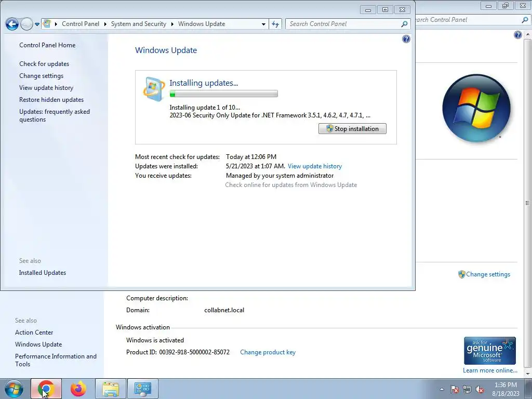Viewport: 532px width, 399px height.
Task: Show hidden tray icons arrow
Action: pos(442,389)
